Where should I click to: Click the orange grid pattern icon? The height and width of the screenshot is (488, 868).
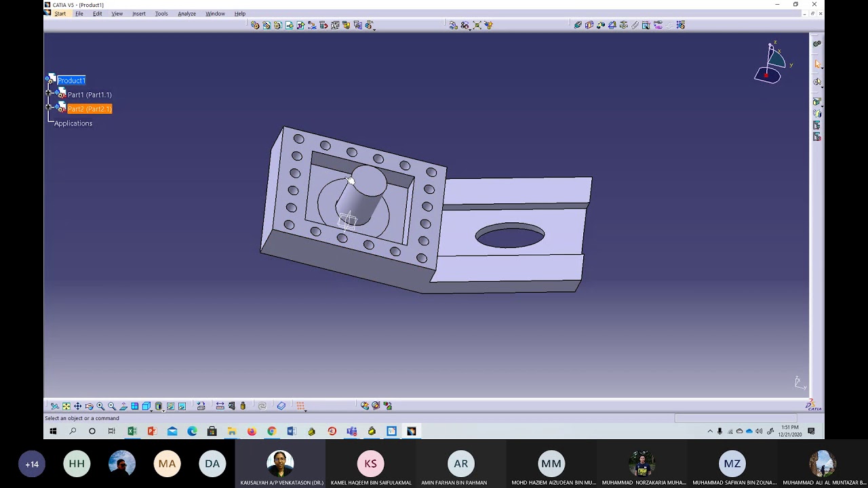[300, 406]
